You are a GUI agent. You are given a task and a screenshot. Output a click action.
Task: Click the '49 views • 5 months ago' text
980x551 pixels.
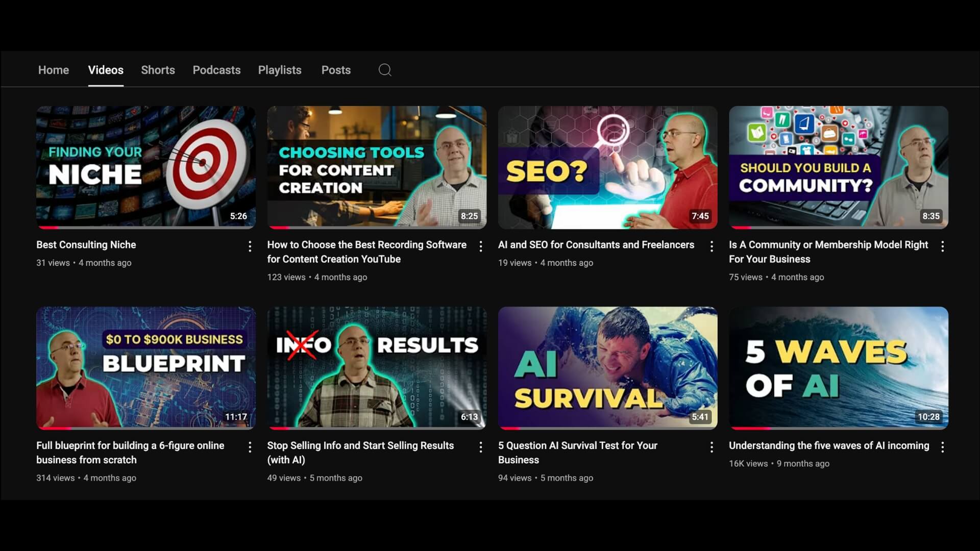click(x=314, y=478)
